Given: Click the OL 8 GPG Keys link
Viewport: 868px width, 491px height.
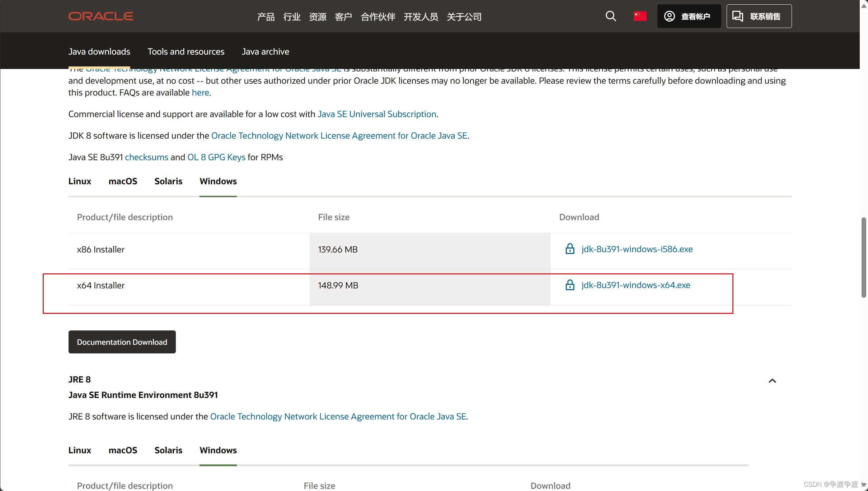Looking at the screenshot, I should click(x=216, y=157).
